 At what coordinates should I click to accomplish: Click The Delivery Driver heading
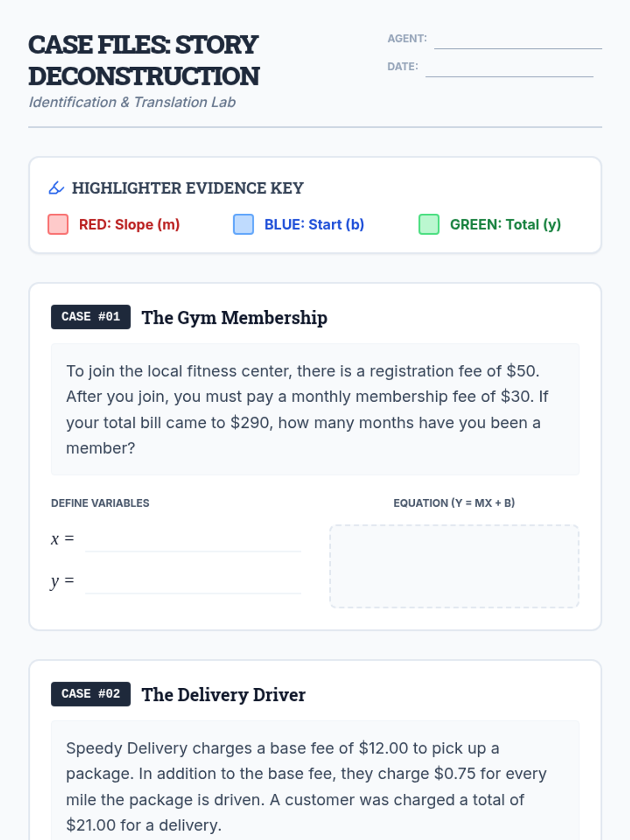[224, 695]
